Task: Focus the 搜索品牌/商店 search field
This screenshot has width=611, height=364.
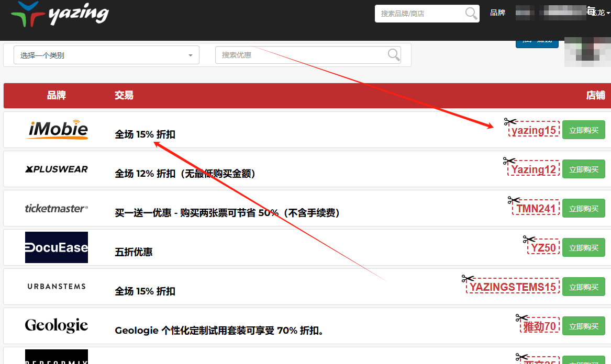Action: [x=427, y=14]
